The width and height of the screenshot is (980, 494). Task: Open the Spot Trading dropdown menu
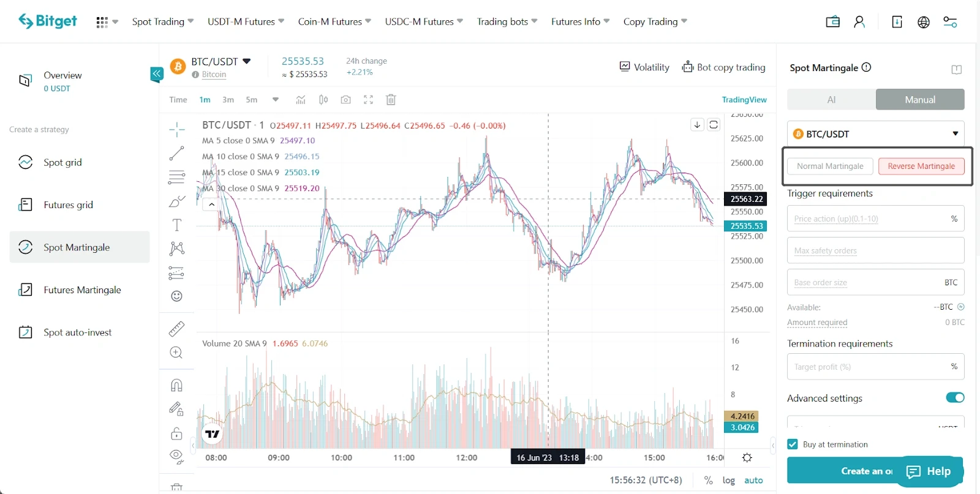click(x=163, y=21)
